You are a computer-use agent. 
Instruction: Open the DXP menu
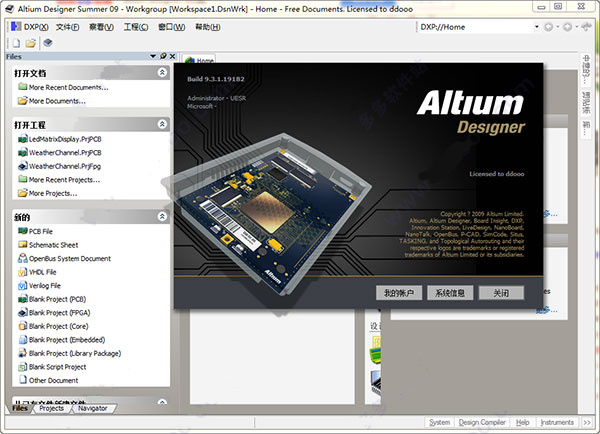tap(32, 25)
